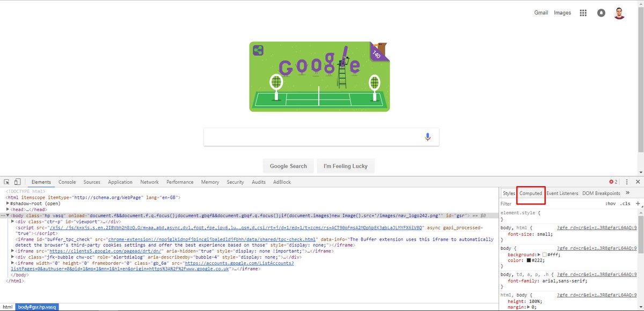Switch to the Console tab
Screen dimensions: 644x311
(67, 182)
